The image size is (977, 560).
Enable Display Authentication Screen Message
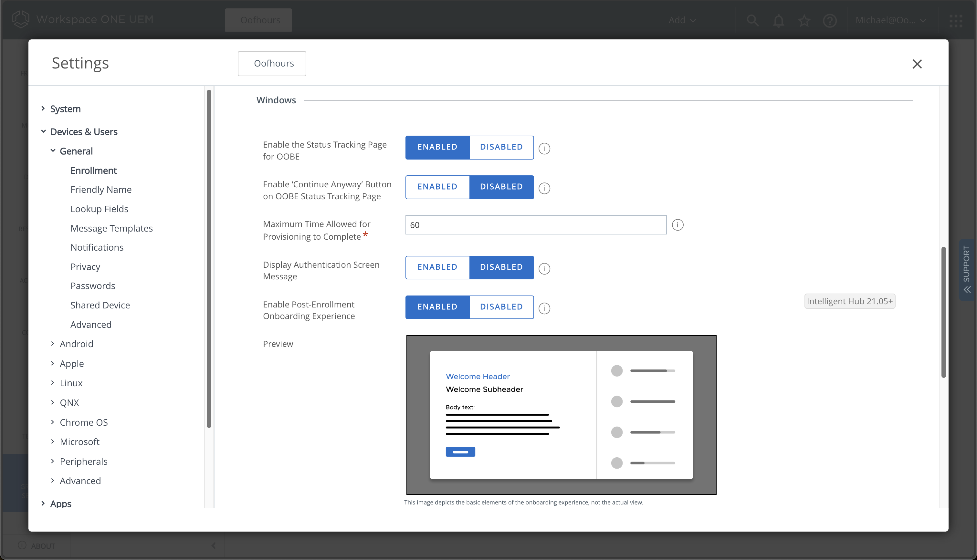[x=437, y=267]
